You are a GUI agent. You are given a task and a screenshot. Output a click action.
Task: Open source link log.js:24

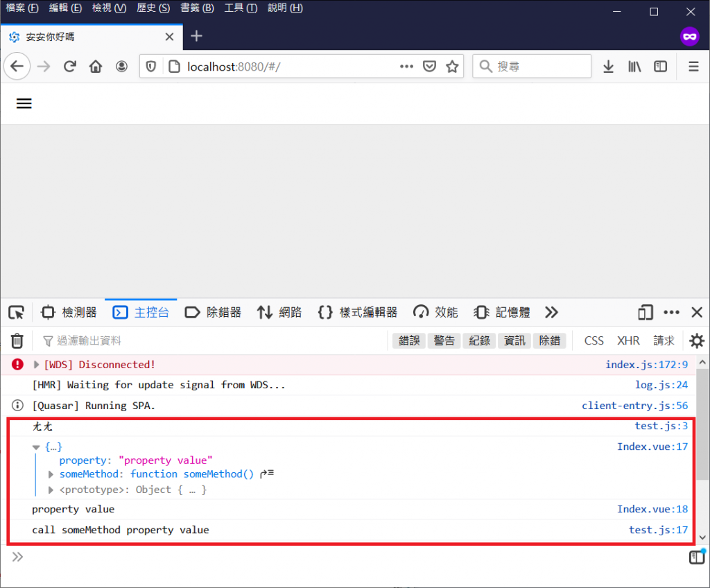click(x=661, y=385)
